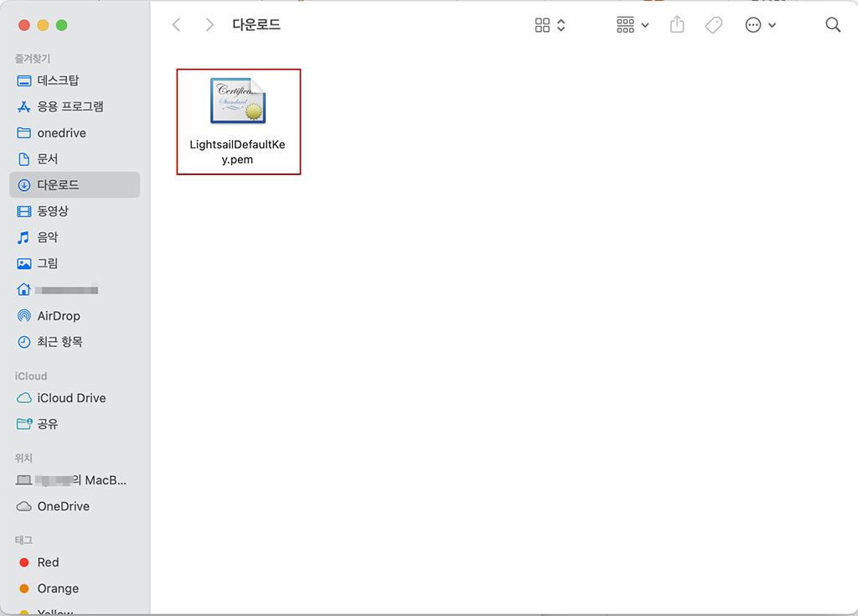The width and height of the screenshot is (858, 616).
Task: Select 데스크탑 in the sidebar
Action: click(x=58, y=80)
